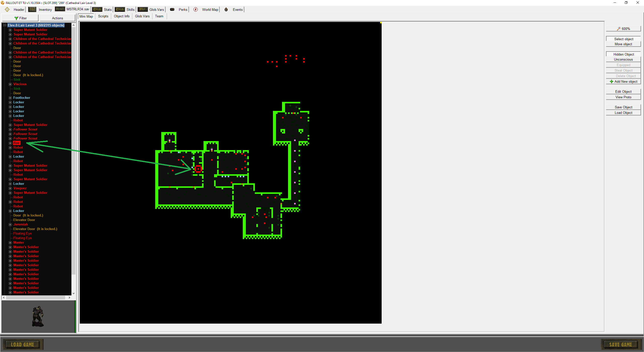
Task: Open the Perks tab
Action: tap(179, 10)
